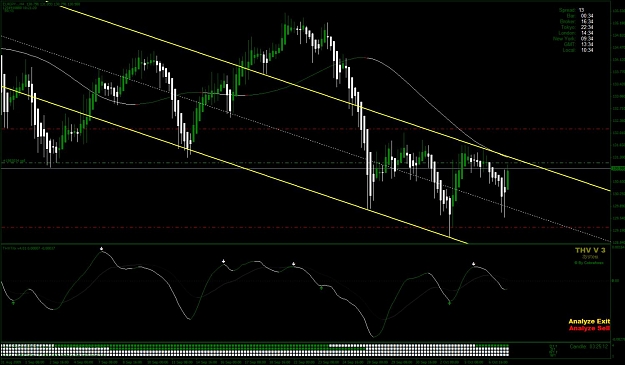Select the green dashed horizontal level line
This screenshot has width=625, height=365.
pos(305,163)
